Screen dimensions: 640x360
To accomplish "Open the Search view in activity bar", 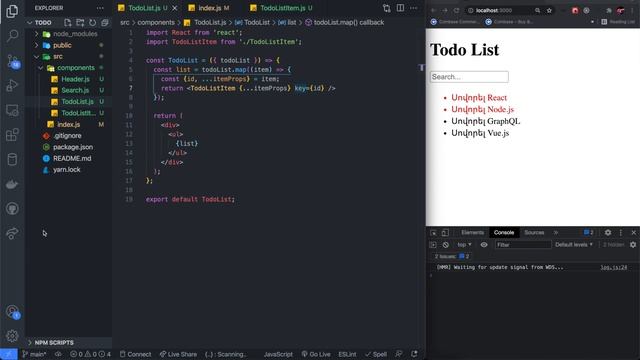I will 12,36.
